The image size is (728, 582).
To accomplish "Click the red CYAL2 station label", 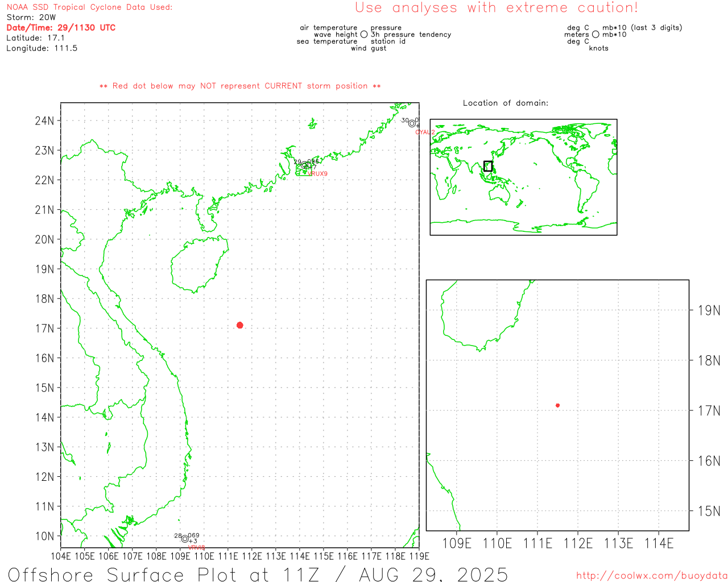I will coord(425,132).
